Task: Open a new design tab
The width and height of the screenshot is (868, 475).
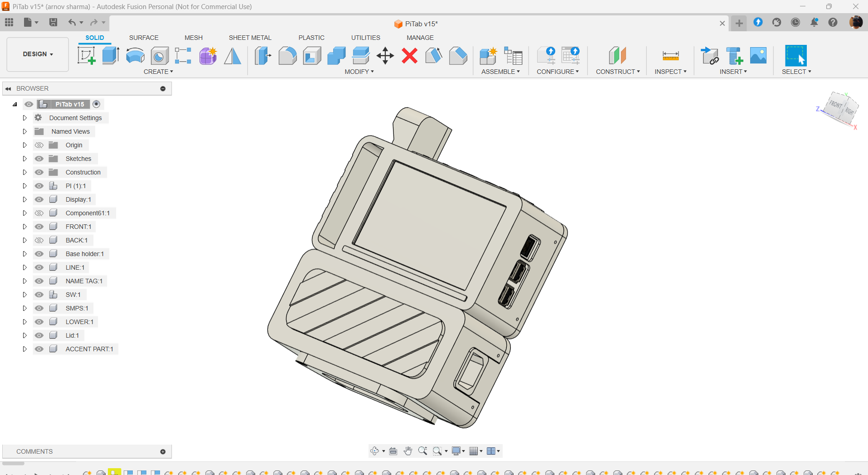Action: point(739,23)
